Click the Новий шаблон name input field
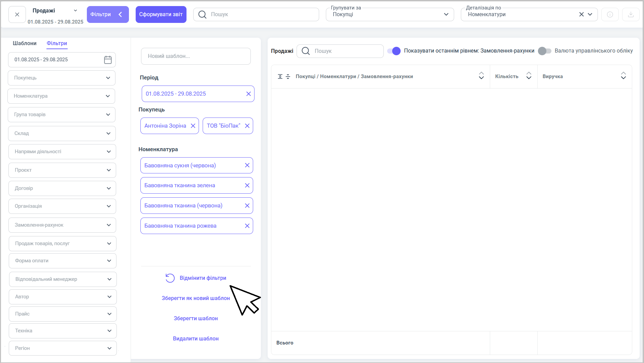The height and width of the screenshot is (363, 644). point(196,56)
